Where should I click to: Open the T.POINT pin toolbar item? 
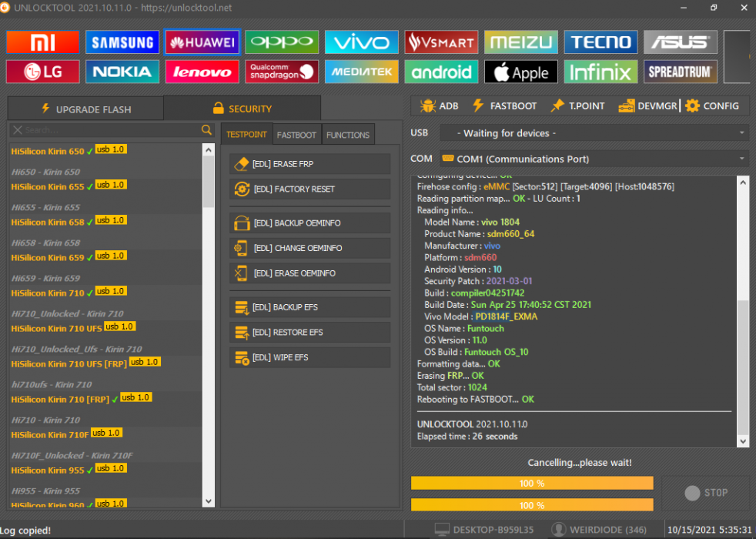point(577,106)
